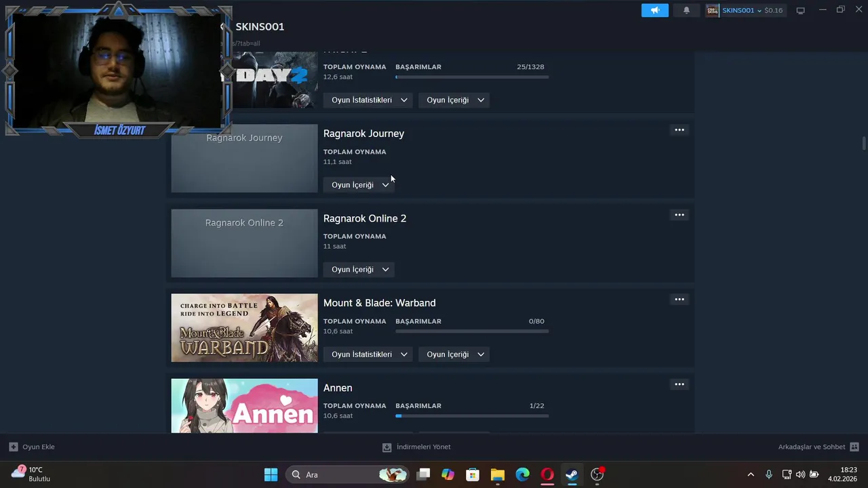Click the İndirmeleri Yönet button
Viewport: 868px width, 488px height.
click(416, 447)
